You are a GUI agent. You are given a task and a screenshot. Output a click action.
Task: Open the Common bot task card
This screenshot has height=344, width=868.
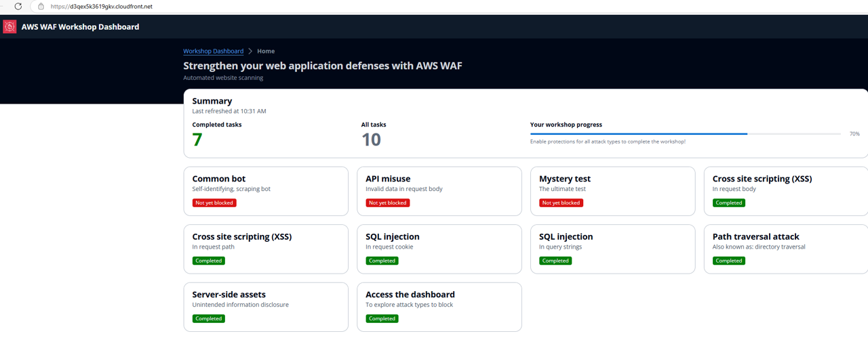point(266,191)
